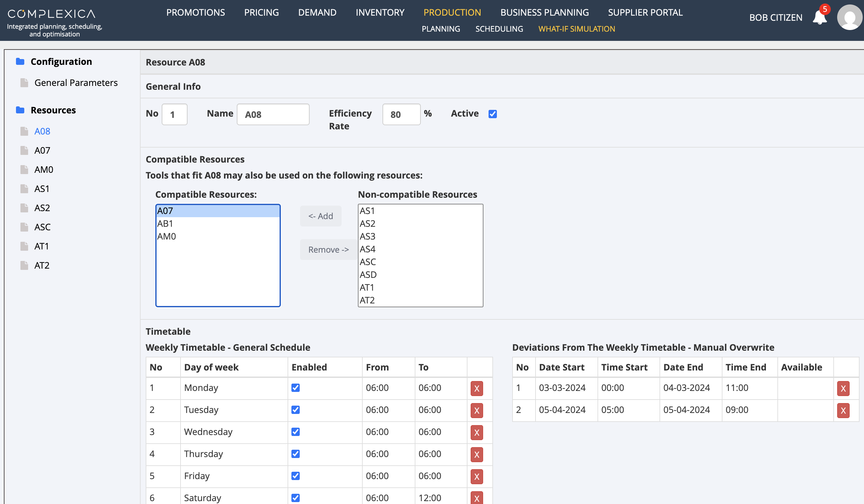
Task: Click the General Parameters document icon
Action: [24, 83]
